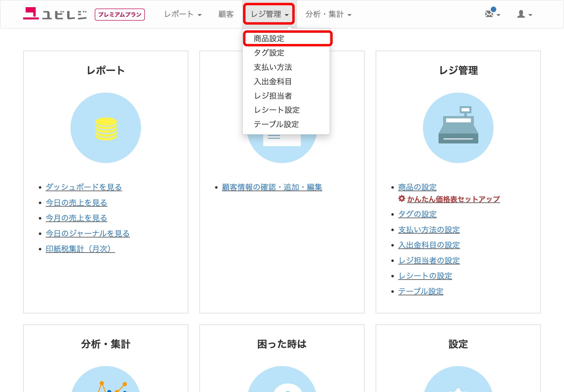The width and height of the screenshot is (564, 392).
Task: Click the gear icon beside かんたん価格表セットアップ
Action: (x=401, y=198)
